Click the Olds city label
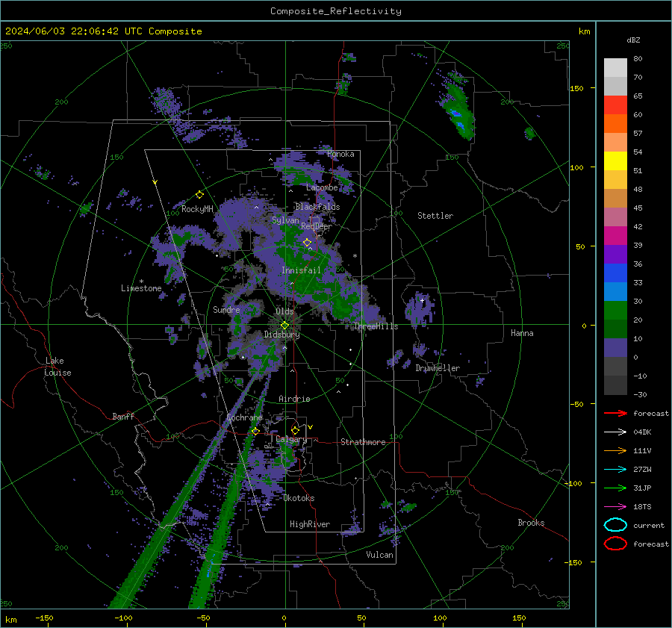 click(284, 311)
